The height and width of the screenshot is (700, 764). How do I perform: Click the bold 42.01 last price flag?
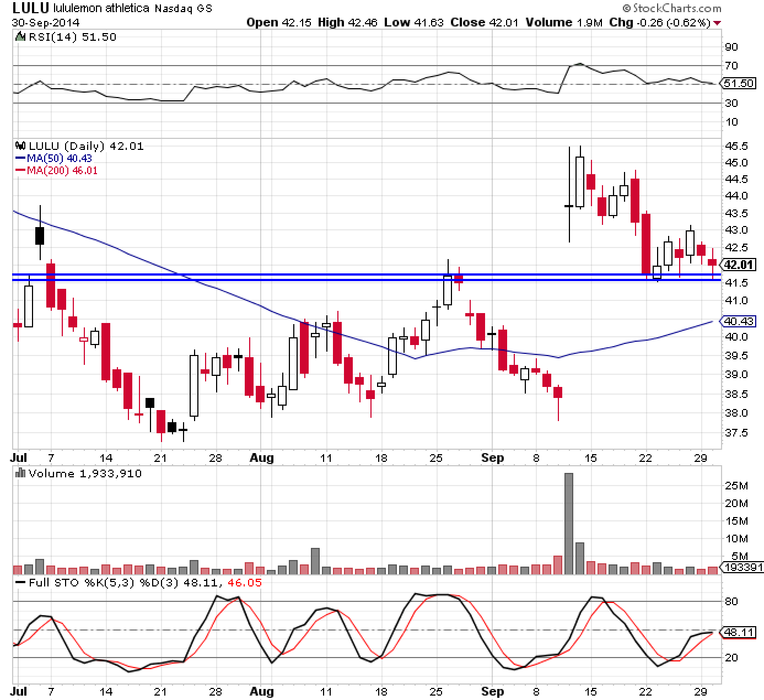[739, 265]
